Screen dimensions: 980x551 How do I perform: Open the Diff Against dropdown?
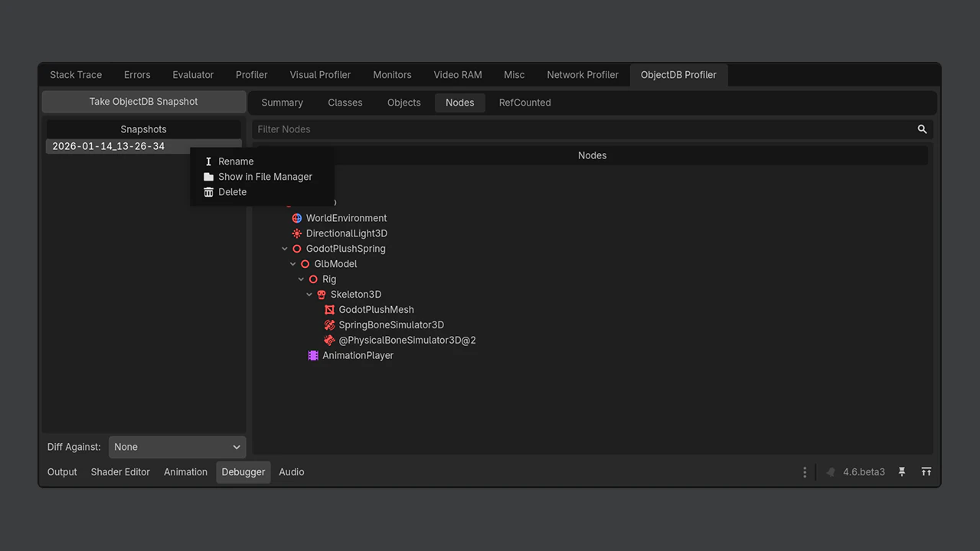[x=177, y=447]
